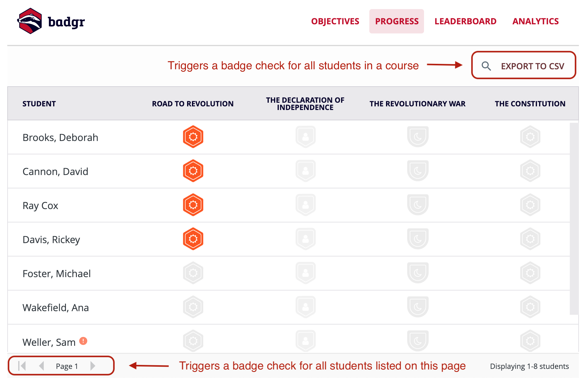Screen dimensions: 588x378
Task: Open the Objectives tab
Action: pyautogui.click(x=335, y=21)
